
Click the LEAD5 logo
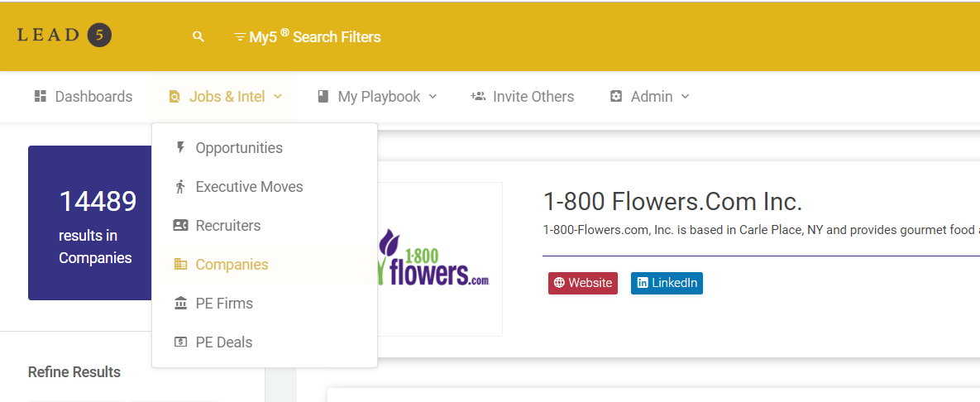[x=65, y=36]
